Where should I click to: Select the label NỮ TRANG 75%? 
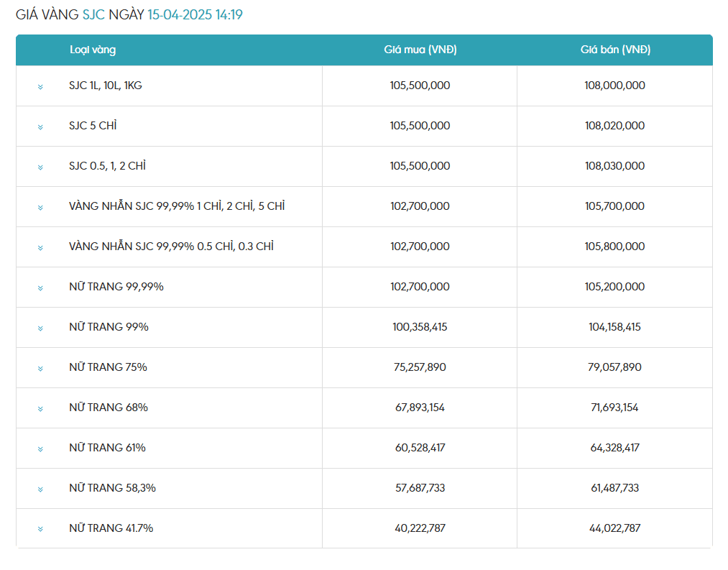coord(109,367)
